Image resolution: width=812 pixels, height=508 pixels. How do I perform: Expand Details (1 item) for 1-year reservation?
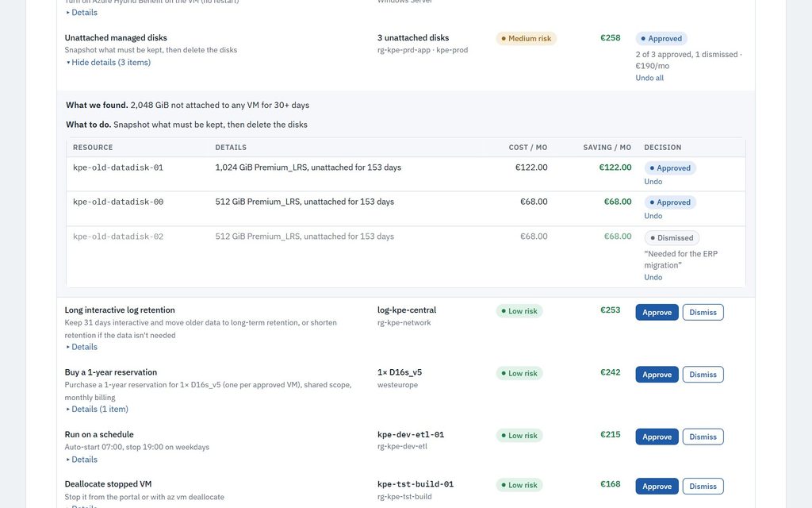point(97,409)
